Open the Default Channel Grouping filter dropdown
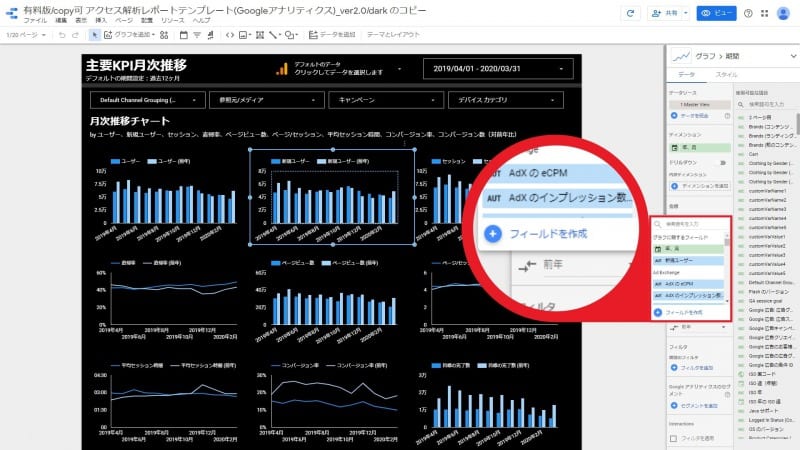This screenshot has height=450, width=800. click(147, 100)
